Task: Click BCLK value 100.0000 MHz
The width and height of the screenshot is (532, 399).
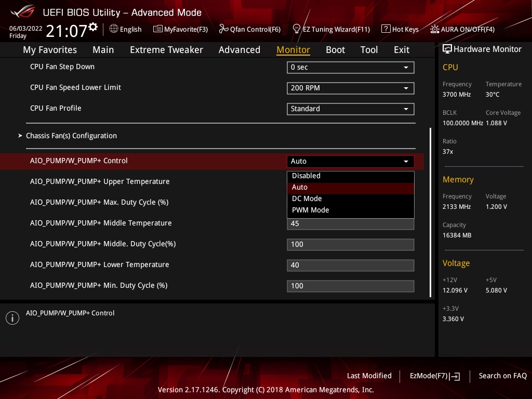Action: [x=463, y=123]
